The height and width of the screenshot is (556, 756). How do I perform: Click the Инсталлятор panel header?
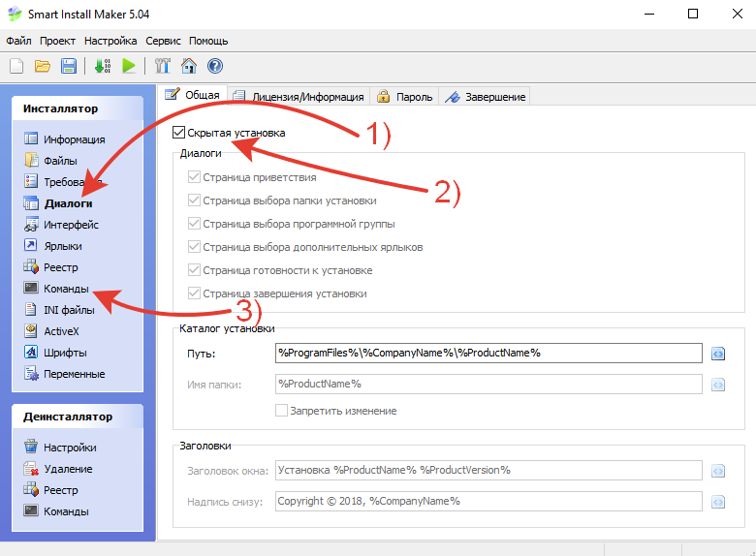(78, 108)
